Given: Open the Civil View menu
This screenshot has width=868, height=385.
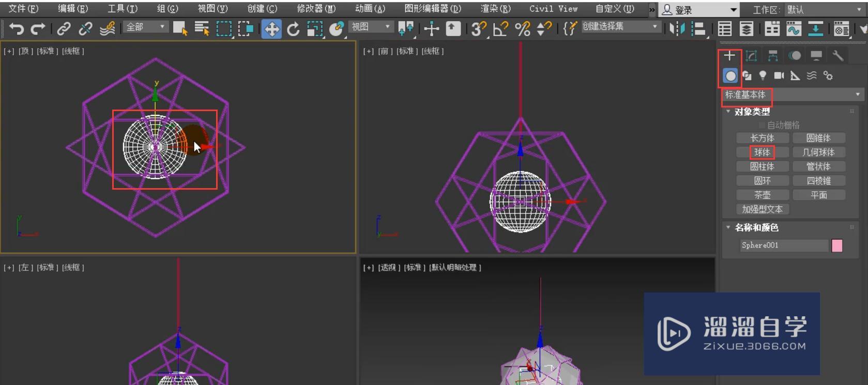Looking at the screenshot, I should pos(553,9).
